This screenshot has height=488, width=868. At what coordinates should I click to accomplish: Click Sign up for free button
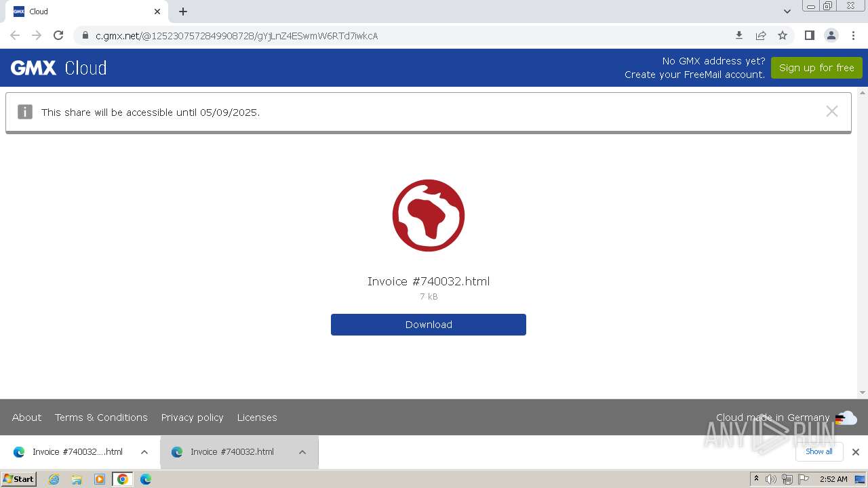[816, 68]
